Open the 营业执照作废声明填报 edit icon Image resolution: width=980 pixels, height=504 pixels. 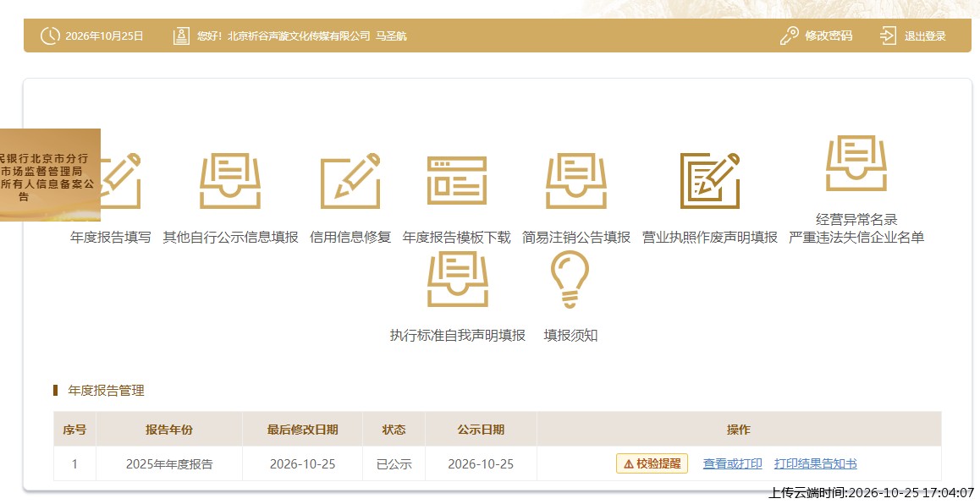[x=709, y=180]
